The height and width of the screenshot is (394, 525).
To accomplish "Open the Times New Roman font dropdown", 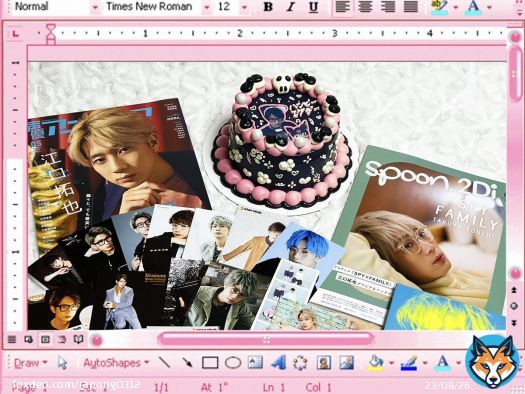I will pyautogui.click(x=207, y=7).
